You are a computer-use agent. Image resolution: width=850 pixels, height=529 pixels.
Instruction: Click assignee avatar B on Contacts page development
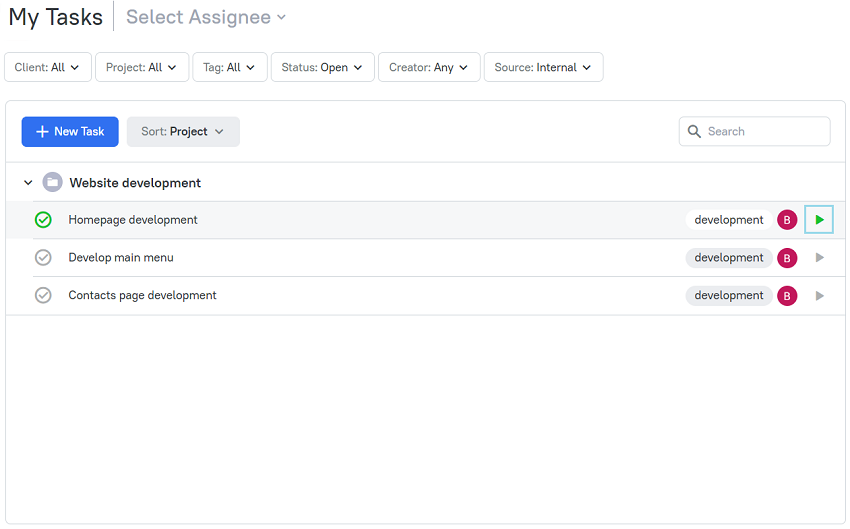(x=787, y=296)
